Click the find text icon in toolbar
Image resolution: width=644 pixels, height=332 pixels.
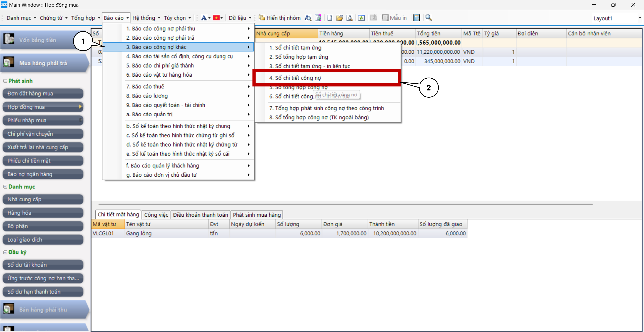[x=308, y=18]
